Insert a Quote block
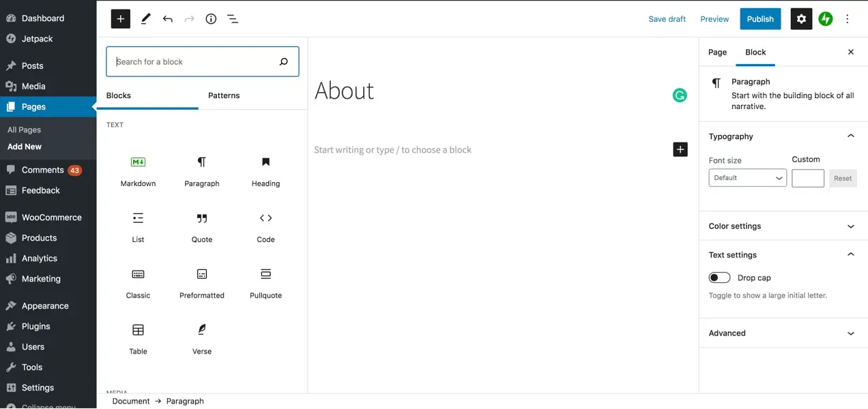This screenshot has height=409, width=868. pos(202,227)
